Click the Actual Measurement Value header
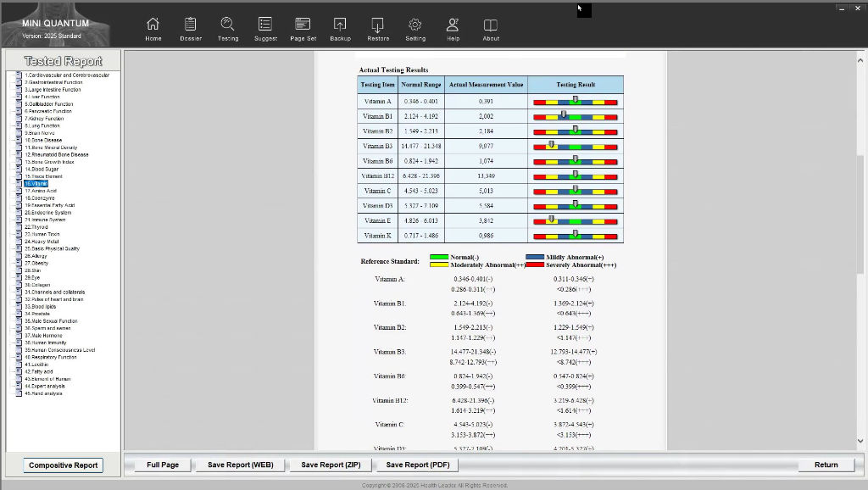The height and width of the screenshot is (490, 868). pos(486,85)
